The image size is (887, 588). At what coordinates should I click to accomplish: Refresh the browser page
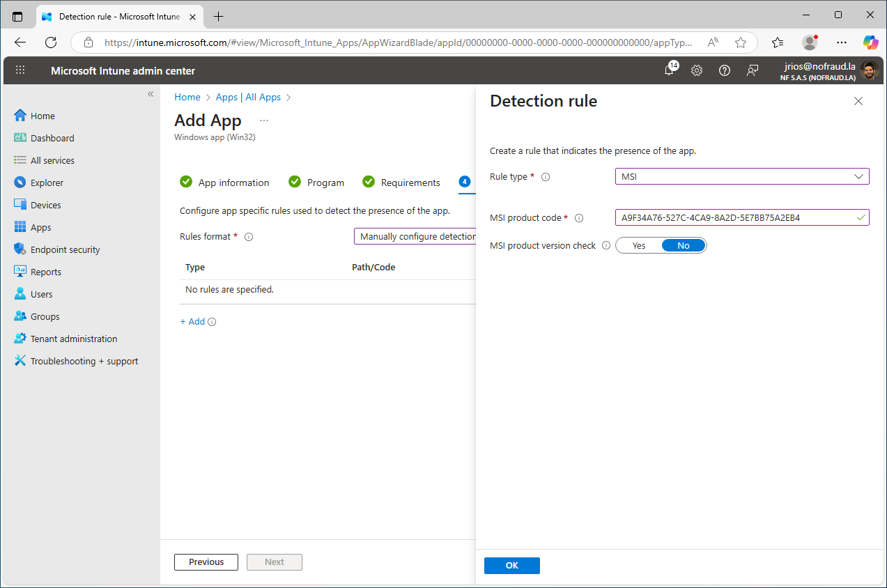tap(51, 42)
